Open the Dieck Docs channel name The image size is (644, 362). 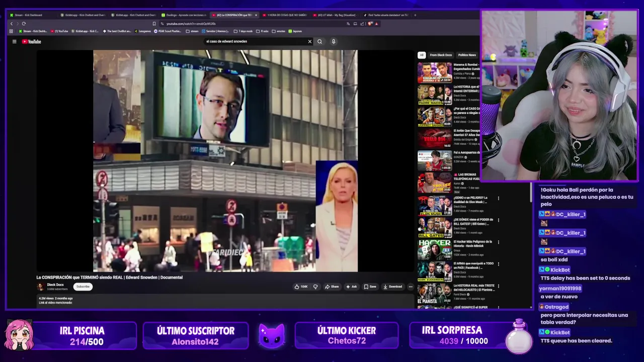coord(55,285)
